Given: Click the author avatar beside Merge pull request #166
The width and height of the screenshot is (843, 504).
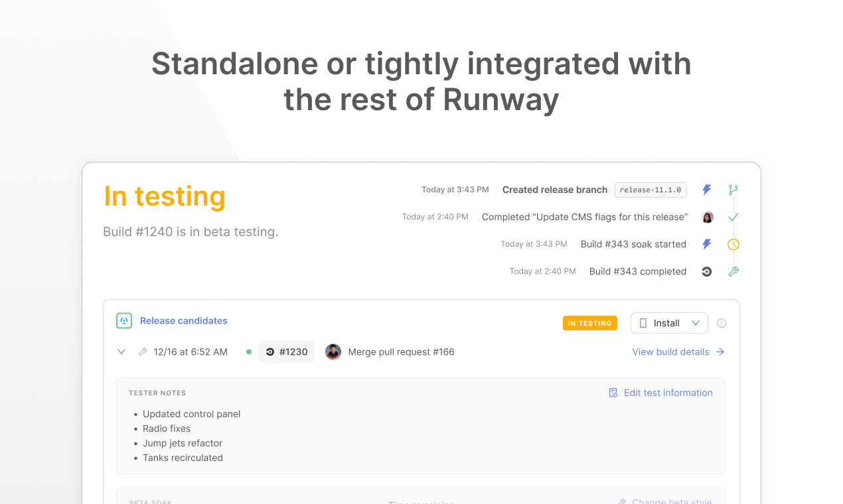Looking at the screenshot, I should click(x=333, y=352).
